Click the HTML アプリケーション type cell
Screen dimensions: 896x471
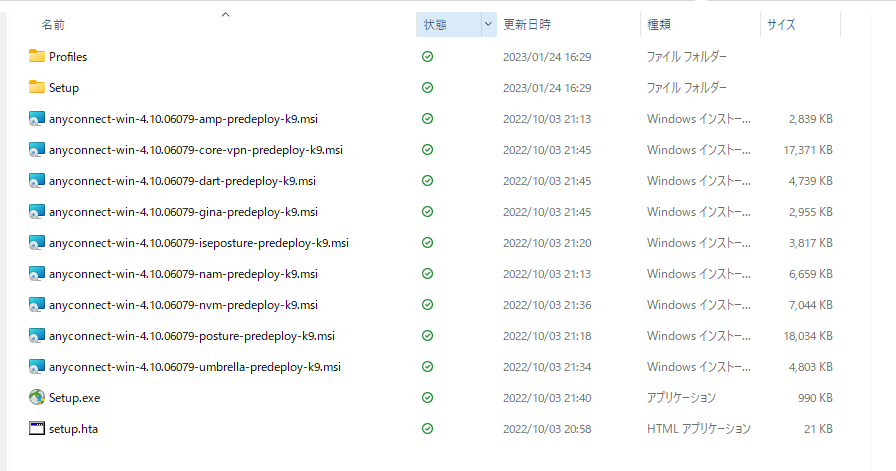[699, 428]
